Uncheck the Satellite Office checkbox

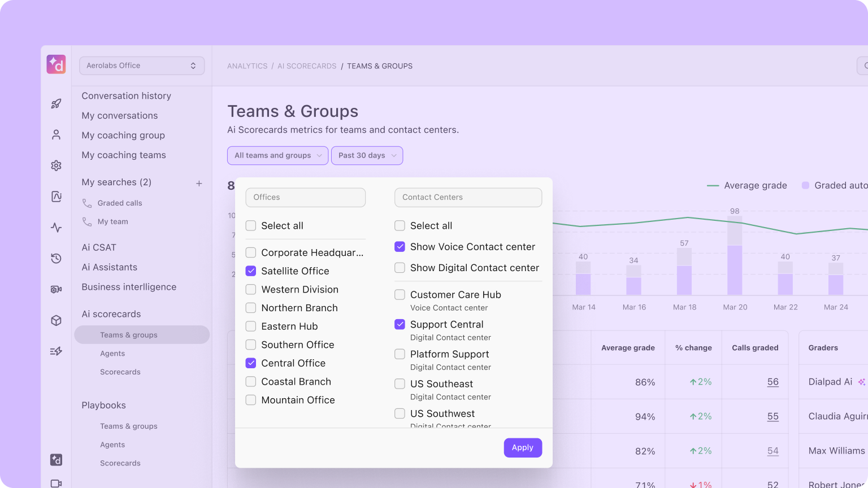[251, 271]
